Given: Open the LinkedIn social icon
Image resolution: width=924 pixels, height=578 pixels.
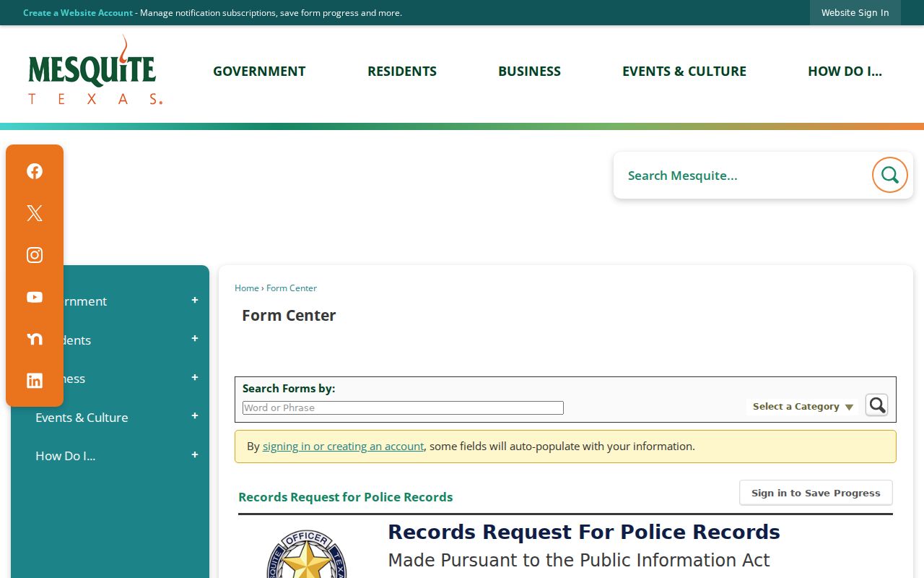Looking at the screenshot, I should (x=35, y=381).
